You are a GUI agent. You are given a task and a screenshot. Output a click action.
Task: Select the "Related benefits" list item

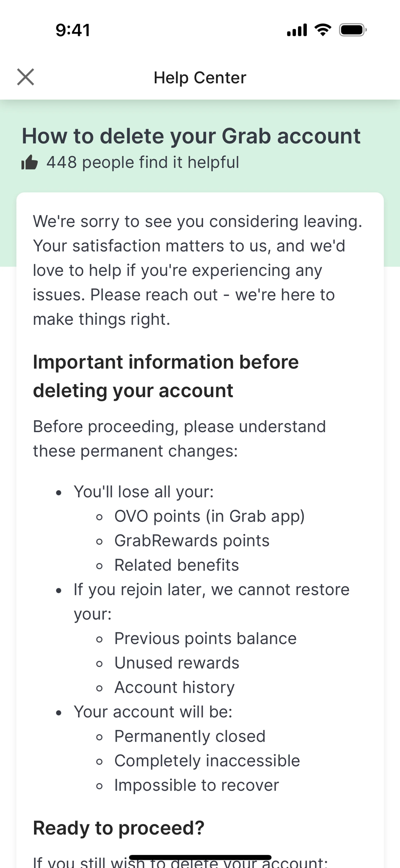[176, 565]
